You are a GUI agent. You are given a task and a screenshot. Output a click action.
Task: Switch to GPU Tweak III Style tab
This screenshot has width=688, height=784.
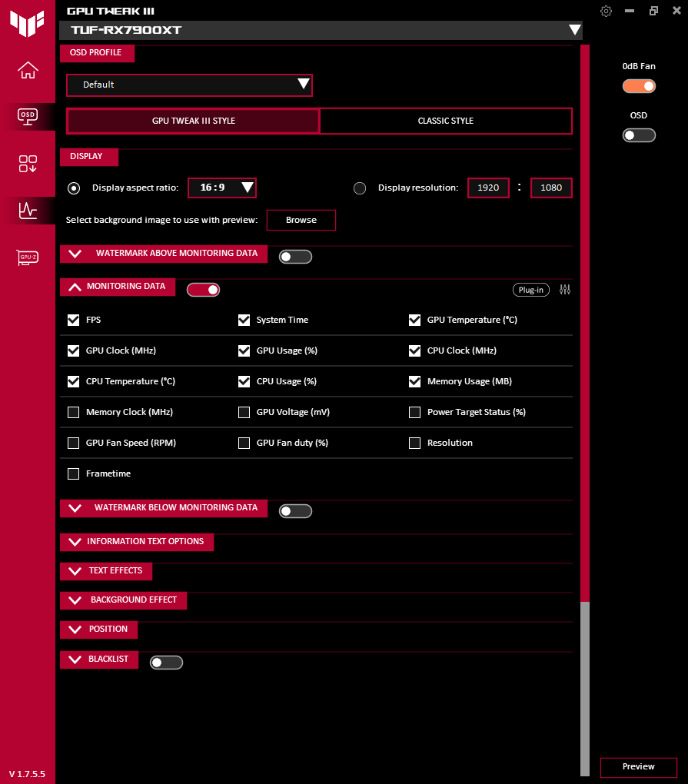(x=193, y=121)
